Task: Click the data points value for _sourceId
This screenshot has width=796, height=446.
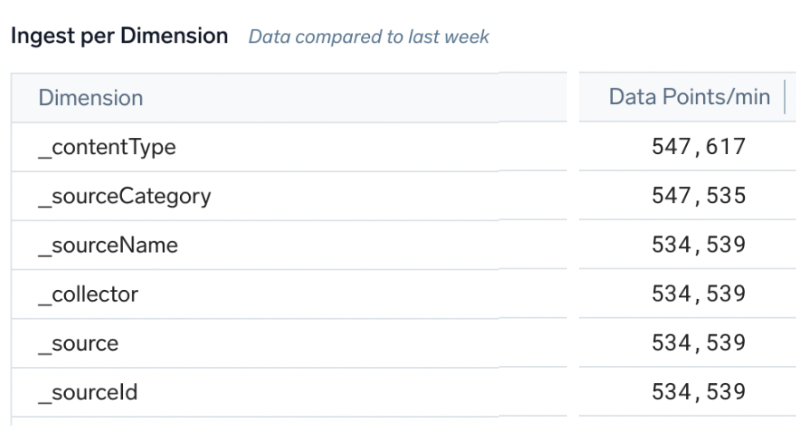Action: click(698, 392)
